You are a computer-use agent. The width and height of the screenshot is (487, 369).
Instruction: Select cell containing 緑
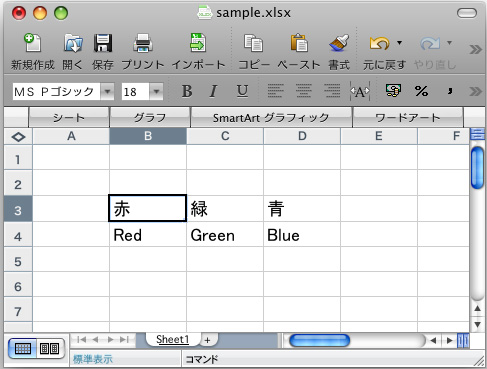tap(225, 208)
